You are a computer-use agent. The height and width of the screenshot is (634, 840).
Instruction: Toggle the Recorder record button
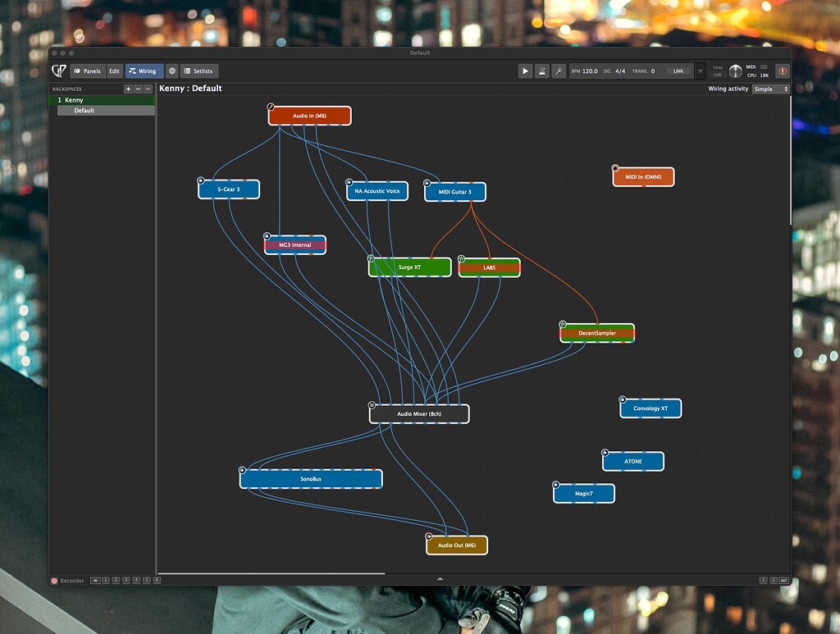55,581
